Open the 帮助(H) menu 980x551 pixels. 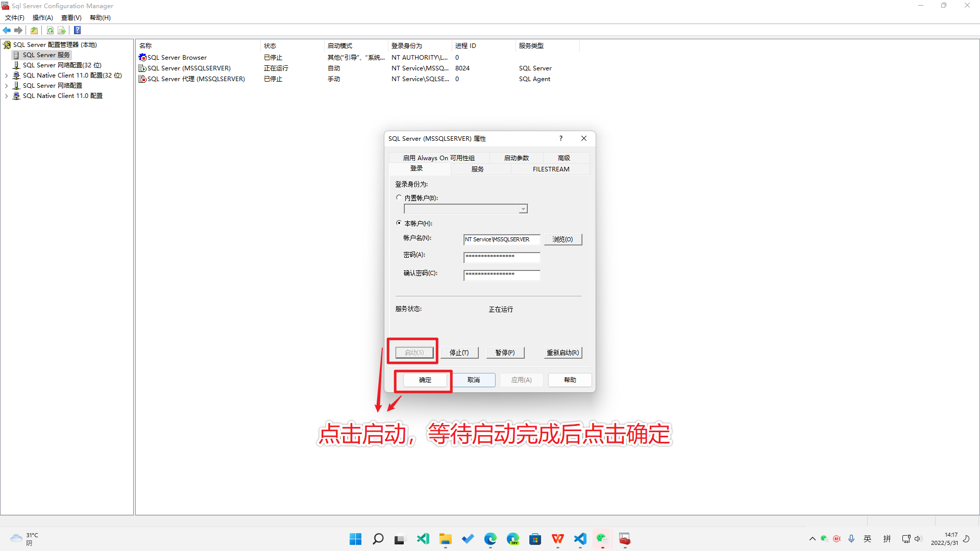(x=100, y=18)
